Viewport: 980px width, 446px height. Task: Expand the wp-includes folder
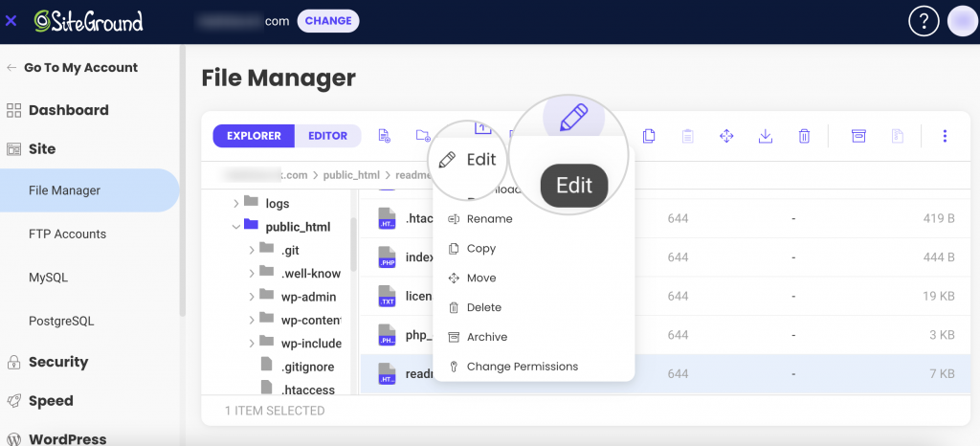(252, 343)
